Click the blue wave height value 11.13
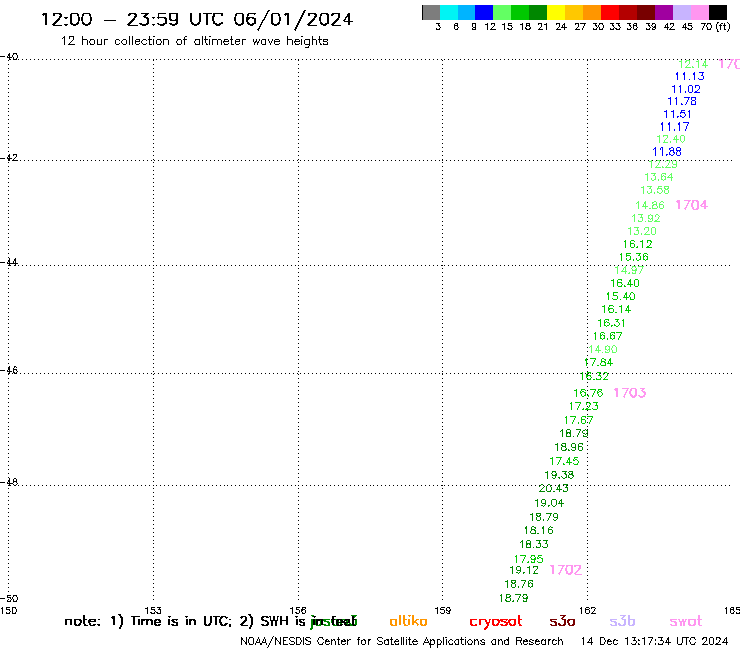 coord(690,76)
